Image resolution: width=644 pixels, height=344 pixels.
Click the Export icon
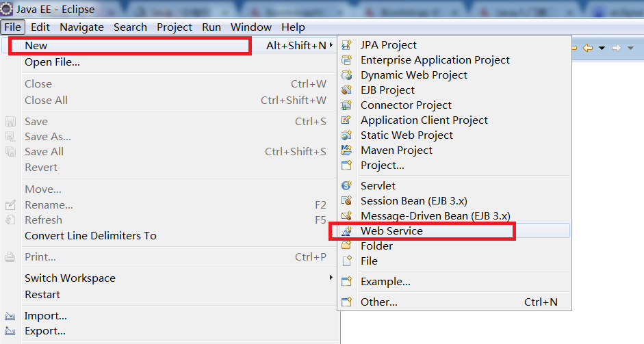coord(10,331)
